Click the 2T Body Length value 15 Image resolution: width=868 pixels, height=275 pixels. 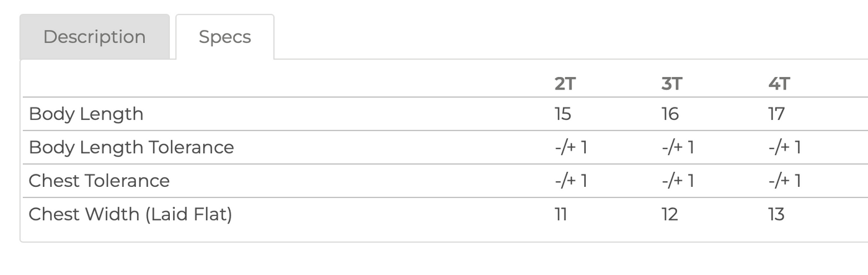[x=563, y=114]
